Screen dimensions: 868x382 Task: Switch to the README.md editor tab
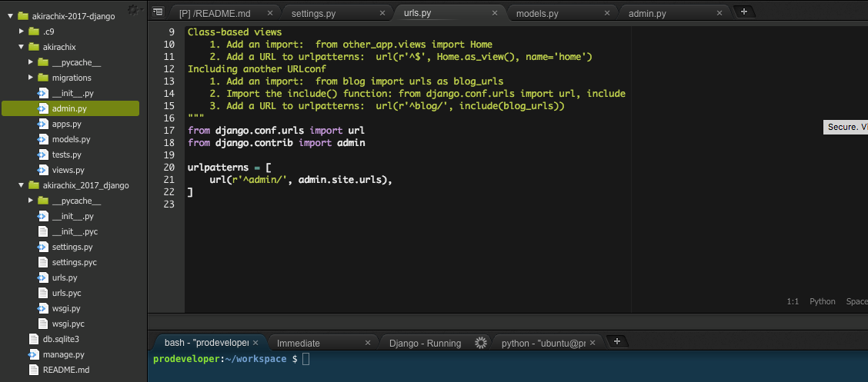pos(215,14)
